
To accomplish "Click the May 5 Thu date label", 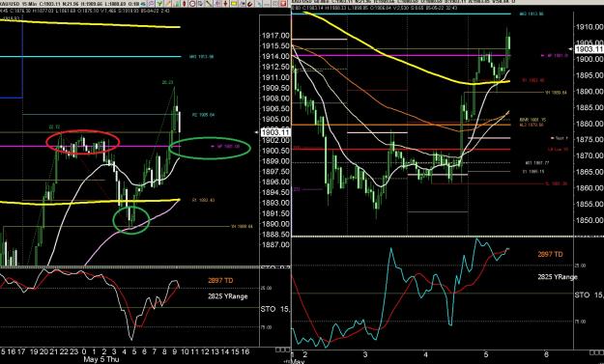I will click(101, 359).
